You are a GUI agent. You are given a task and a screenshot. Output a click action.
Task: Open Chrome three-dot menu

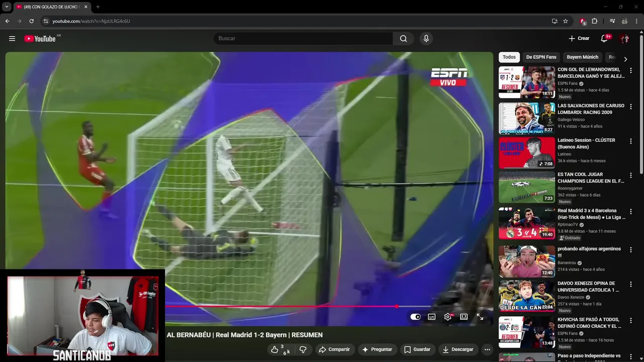[637, 21]
